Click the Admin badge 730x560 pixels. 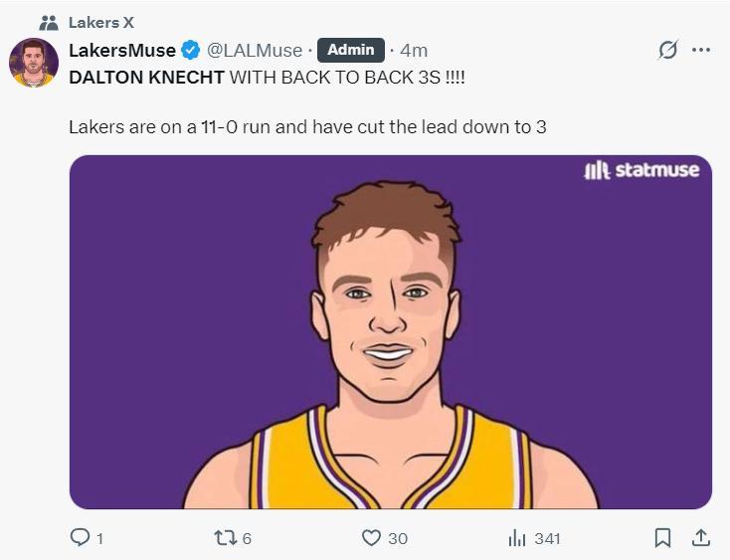tap(350, 50)
